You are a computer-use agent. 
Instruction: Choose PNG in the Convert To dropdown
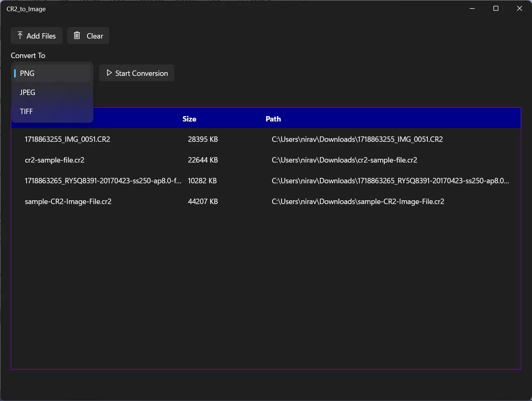point(52,73)
